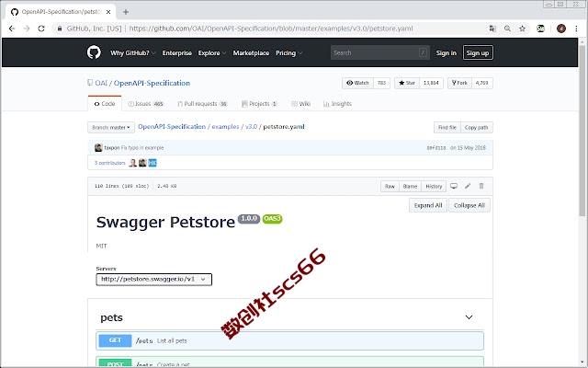This screenshot has width=588, height=368.
Task: Open the Chrome three-dot menu
Action: point(576,29)
